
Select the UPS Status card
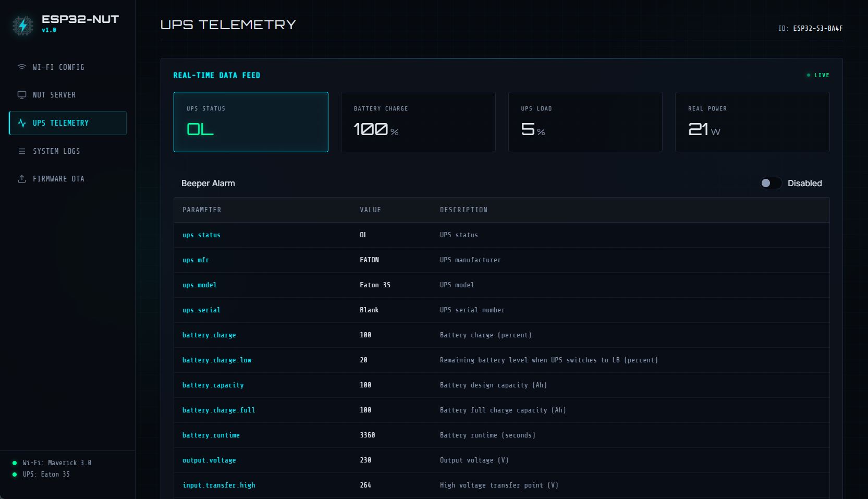(251, 122)
